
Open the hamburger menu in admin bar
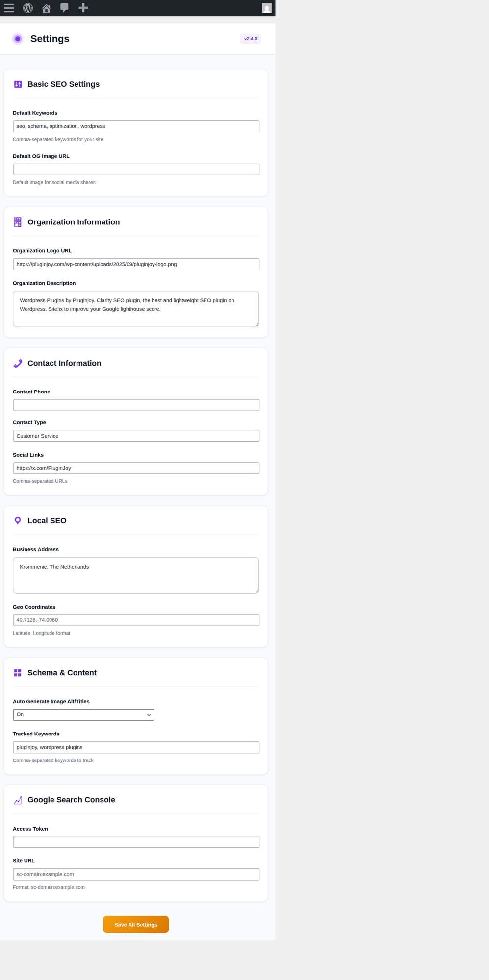click(9, 8)
